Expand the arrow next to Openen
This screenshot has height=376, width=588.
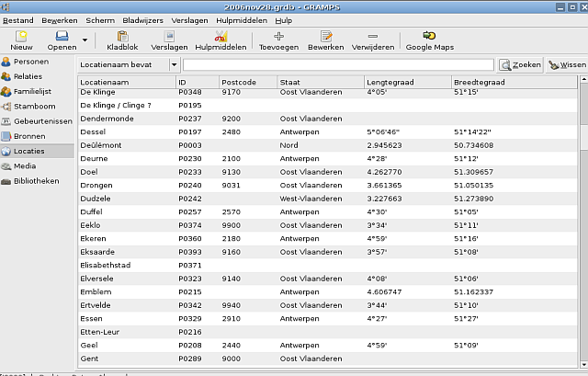85,40
